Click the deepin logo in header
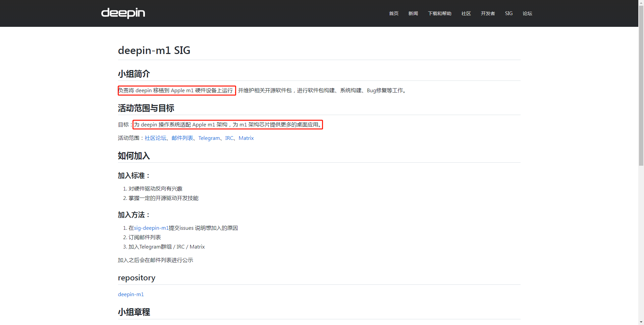Image resolution: width=644 pixels, height=325 pixels. tap(123, 13)
